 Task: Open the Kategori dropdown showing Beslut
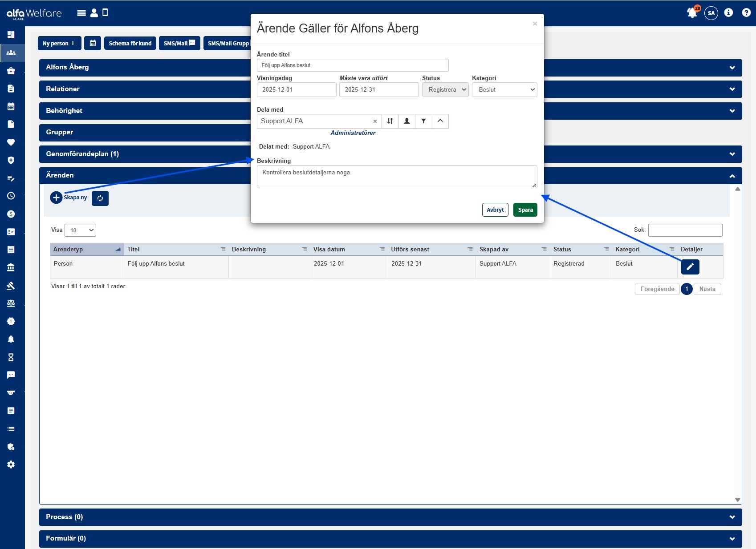click(504, 90)
